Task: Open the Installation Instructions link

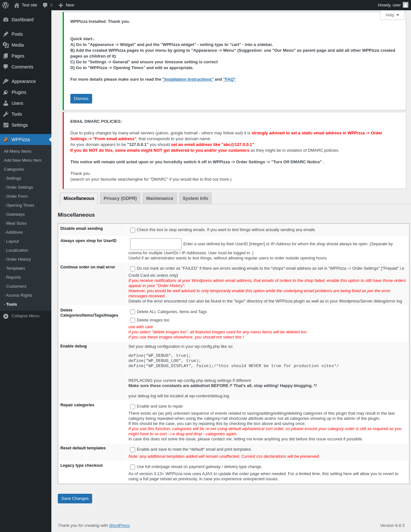Action: (x=188, y=79)
